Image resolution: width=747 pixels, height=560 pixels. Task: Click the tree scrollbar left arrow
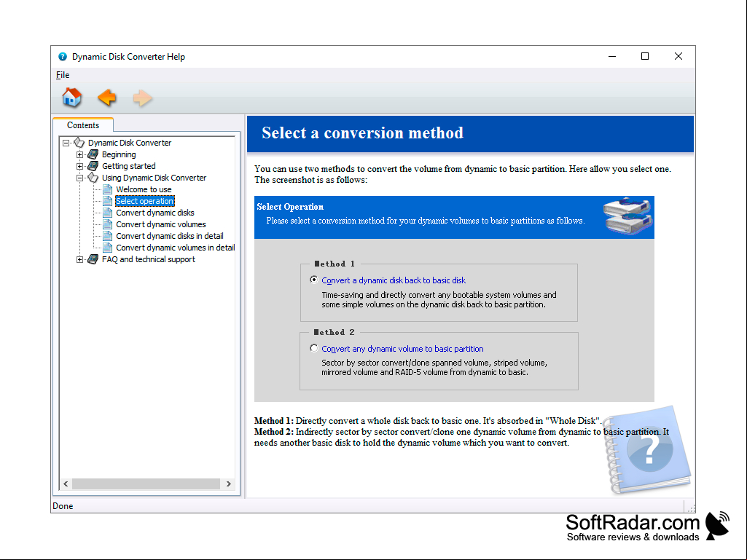(66, 484)
